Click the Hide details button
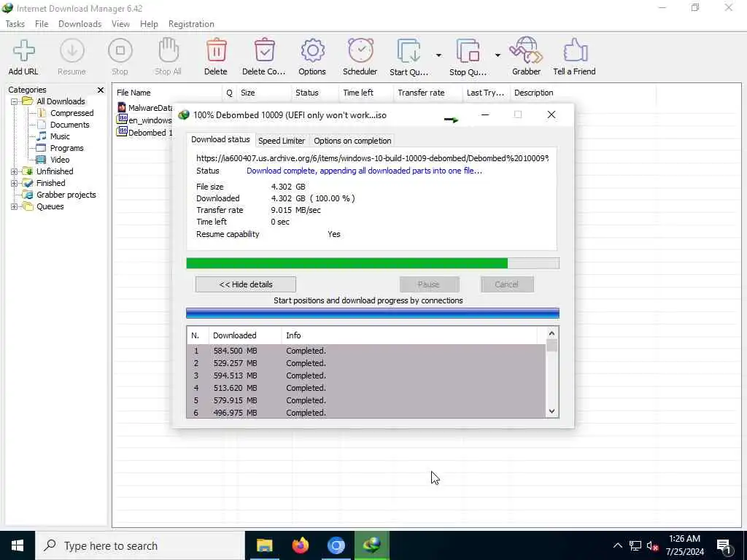 tap(246, 284)
